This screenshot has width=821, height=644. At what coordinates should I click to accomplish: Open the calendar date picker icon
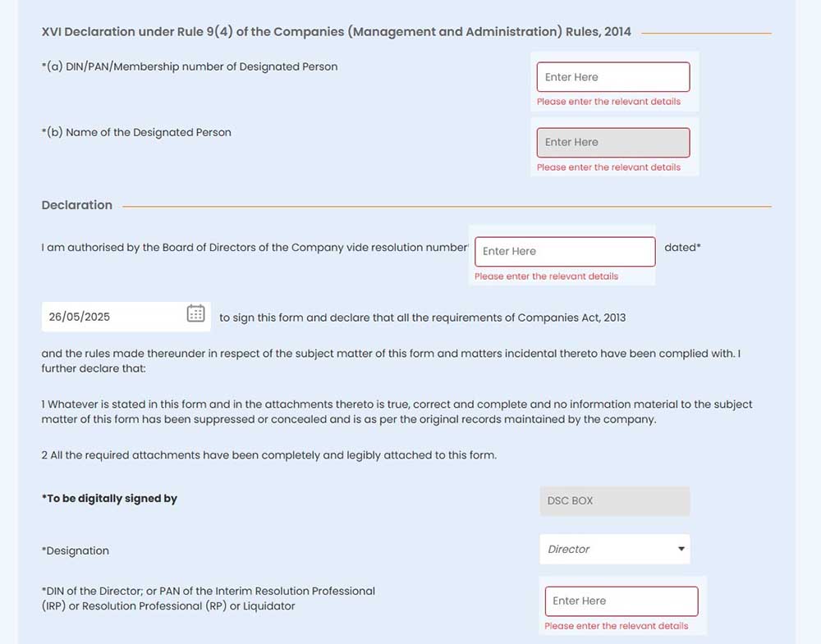coord(195,313)
